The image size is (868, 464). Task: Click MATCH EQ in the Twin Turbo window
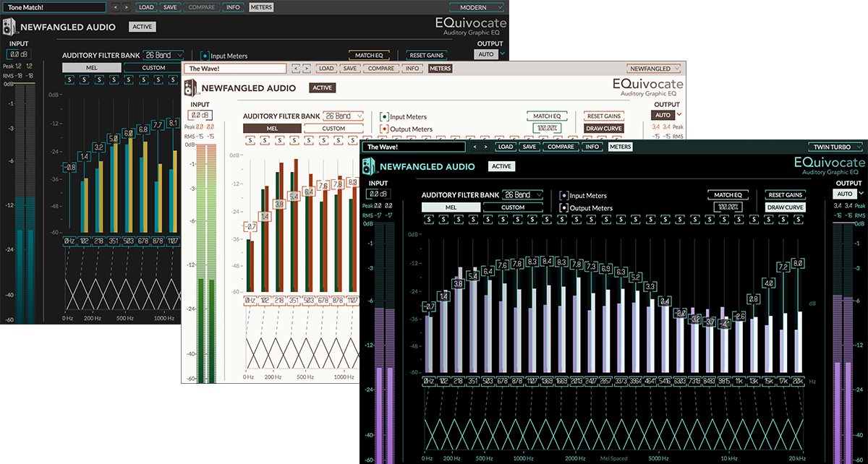pyautogui.click(x=728, y=195)
